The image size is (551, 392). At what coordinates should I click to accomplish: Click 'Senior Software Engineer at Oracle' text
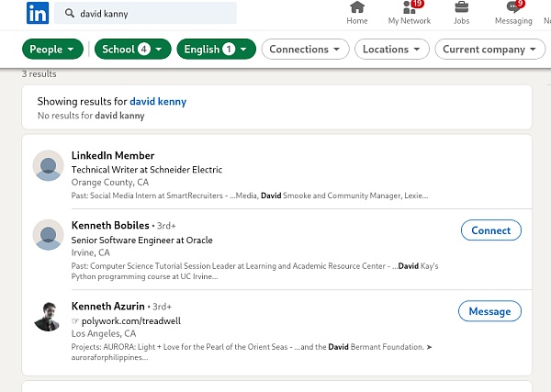(142, 241)
